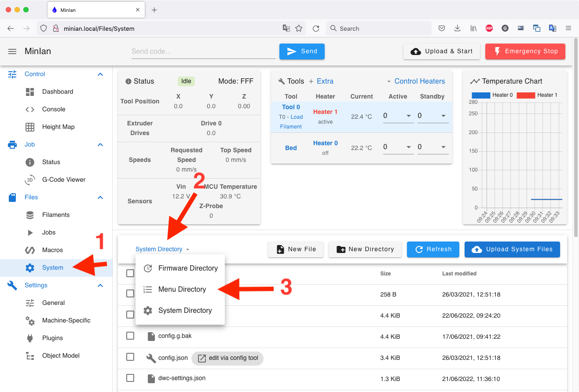The width and height of the screenshot is (579, 392).
Task: Collapse the Job section
Action: 100,144
